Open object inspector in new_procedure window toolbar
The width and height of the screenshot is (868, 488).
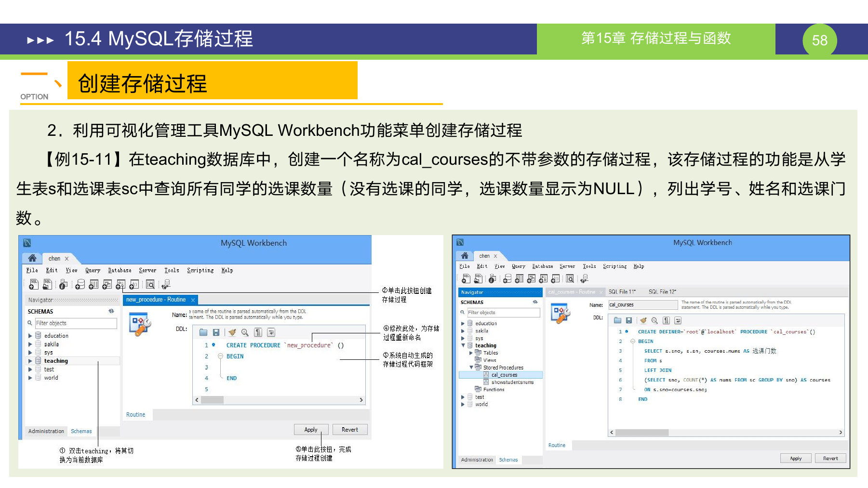[63, 284]
